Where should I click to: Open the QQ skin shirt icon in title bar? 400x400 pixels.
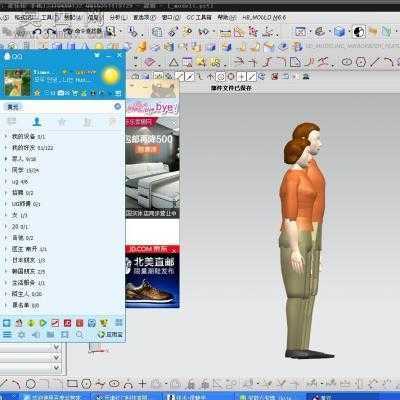[x=97, y=55]
